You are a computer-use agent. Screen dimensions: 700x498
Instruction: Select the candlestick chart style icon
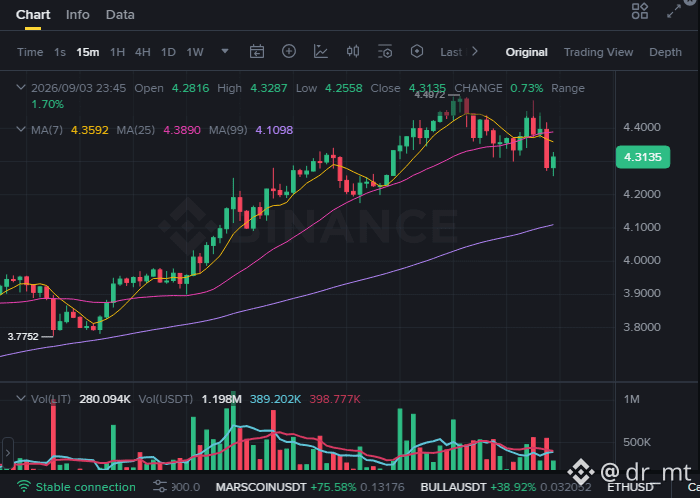tap(353, 52)
